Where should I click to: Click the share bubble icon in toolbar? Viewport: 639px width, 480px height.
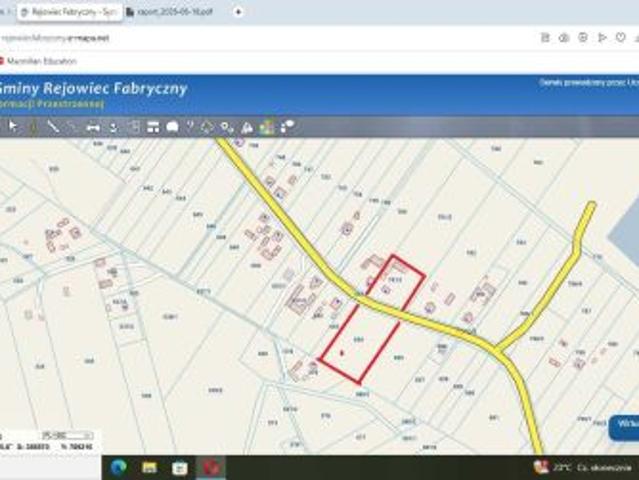tap(287, 127)
